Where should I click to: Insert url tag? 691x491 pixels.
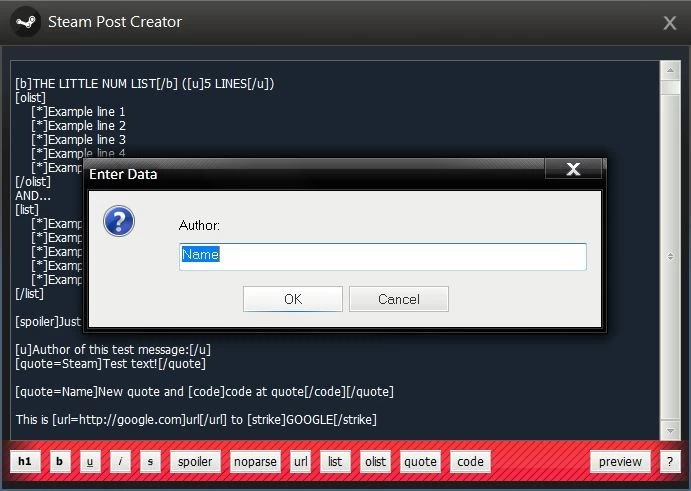tap(301, 461)
